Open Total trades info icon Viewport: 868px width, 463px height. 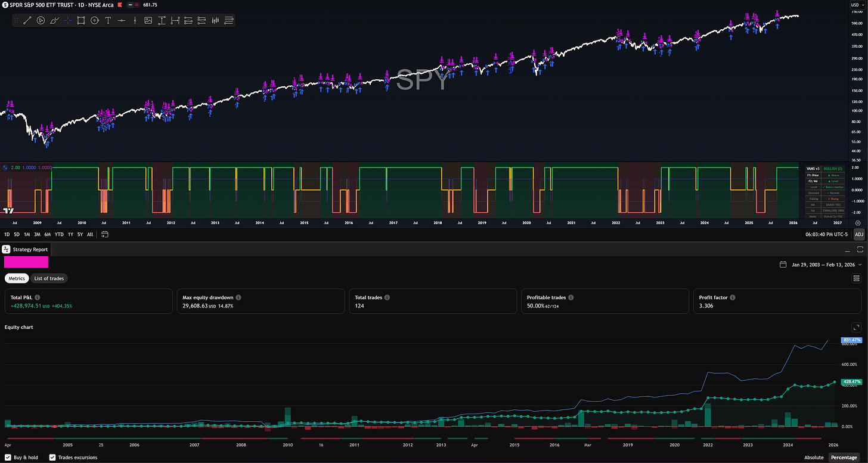(x=387, y=297)
